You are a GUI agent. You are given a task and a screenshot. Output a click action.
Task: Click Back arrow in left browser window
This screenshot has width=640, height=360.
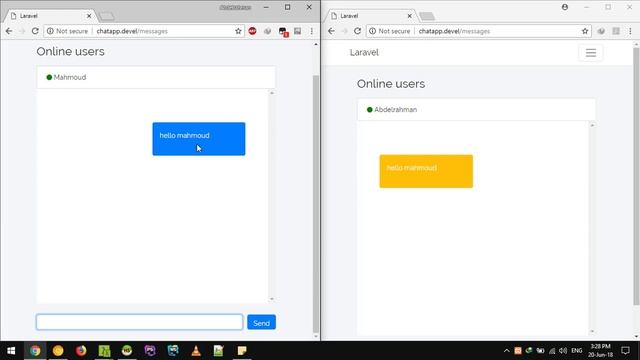click(9, 31)
